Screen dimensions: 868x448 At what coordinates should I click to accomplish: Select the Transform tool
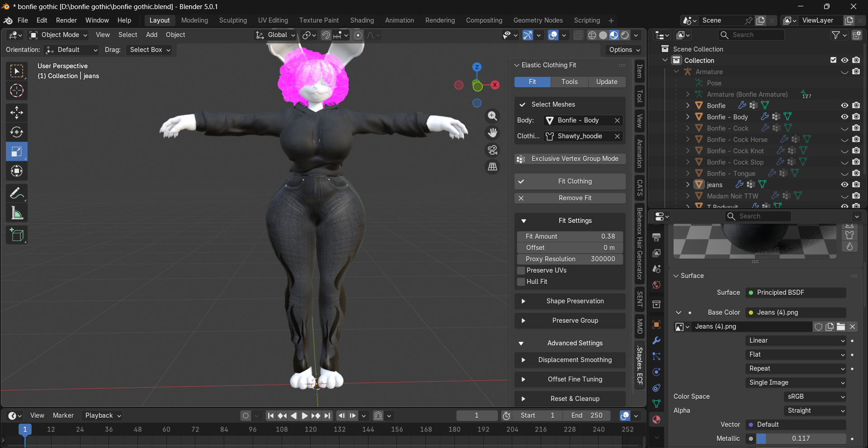point(17,171)
